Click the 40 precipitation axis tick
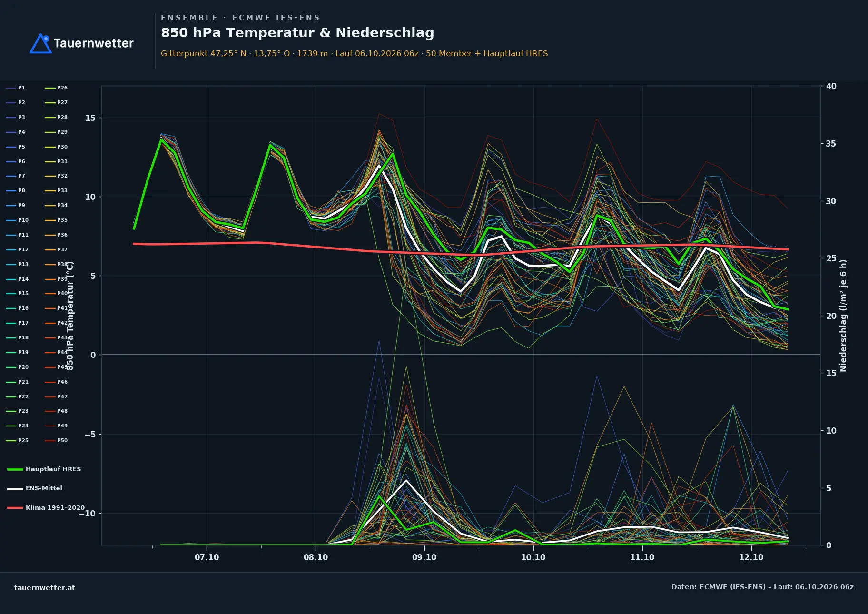The height and width of the screenshot is (614, 868). click(831, 86)
